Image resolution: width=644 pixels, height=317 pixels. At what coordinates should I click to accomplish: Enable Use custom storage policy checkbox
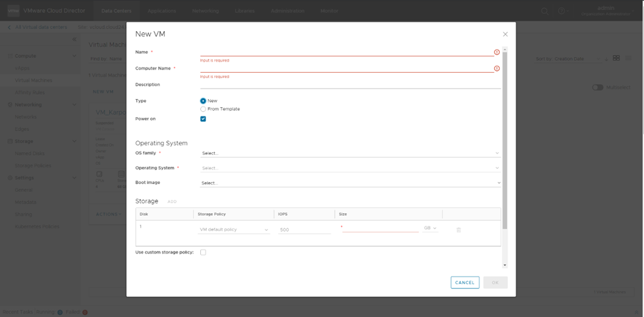pyautogui.click(x=203, y=252)
